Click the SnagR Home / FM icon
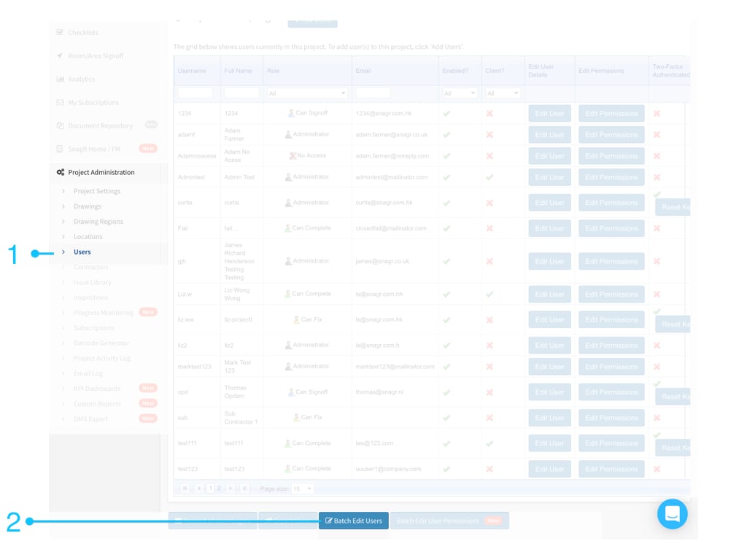This screenshot has width=747, height=560. [x=60, y=149]
